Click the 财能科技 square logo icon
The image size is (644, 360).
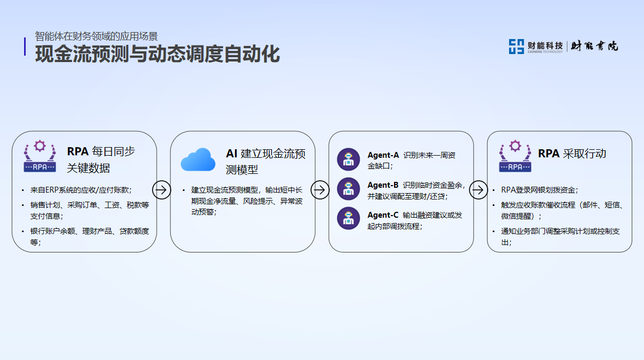pyautogui.click(x=517, y=47)
